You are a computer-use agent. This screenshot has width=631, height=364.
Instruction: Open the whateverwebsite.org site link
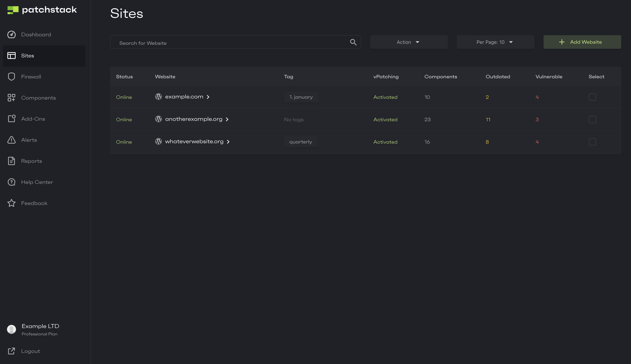pos(194,142)
